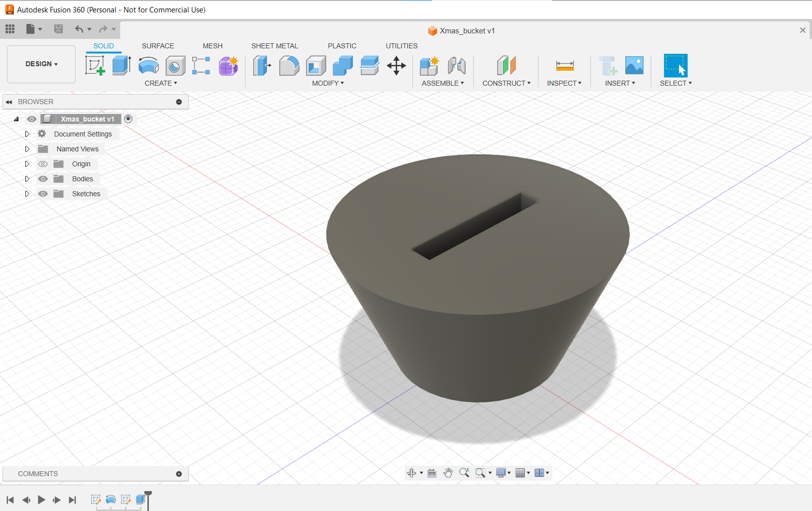Screen dimensions: 812x511
Task: Click the Extrude tool icon
Action: [121, 65]
